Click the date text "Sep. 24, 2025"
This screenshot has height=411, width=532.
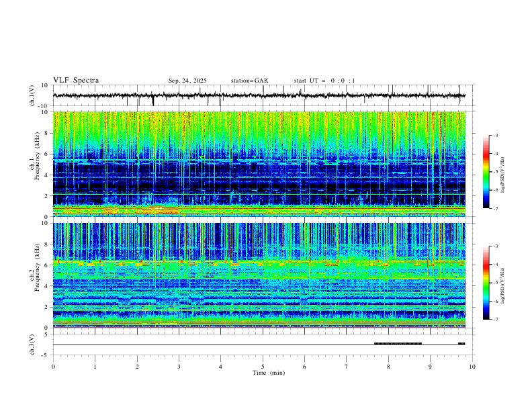187,81
